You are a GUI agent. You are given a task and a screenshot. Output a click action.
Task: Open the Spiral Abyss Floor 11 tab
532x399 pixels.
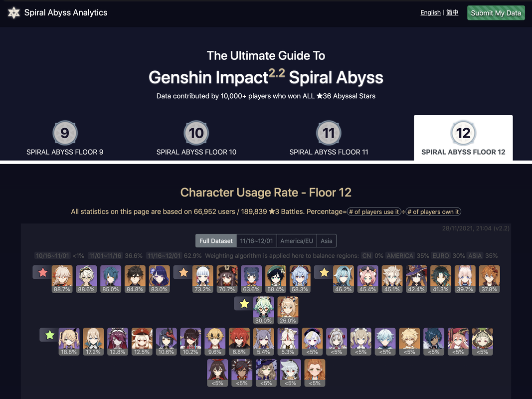coord(329,138)
